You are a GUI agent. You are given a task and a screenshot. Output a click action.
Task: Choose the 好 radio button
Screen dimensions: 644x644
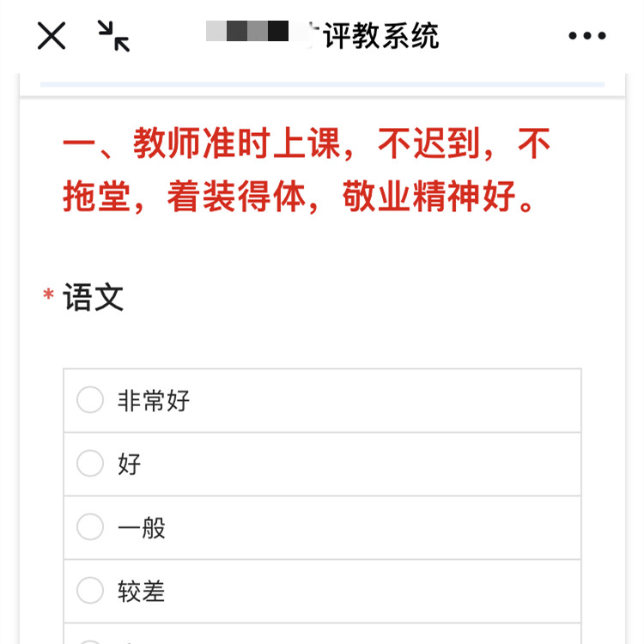point(90,464)
